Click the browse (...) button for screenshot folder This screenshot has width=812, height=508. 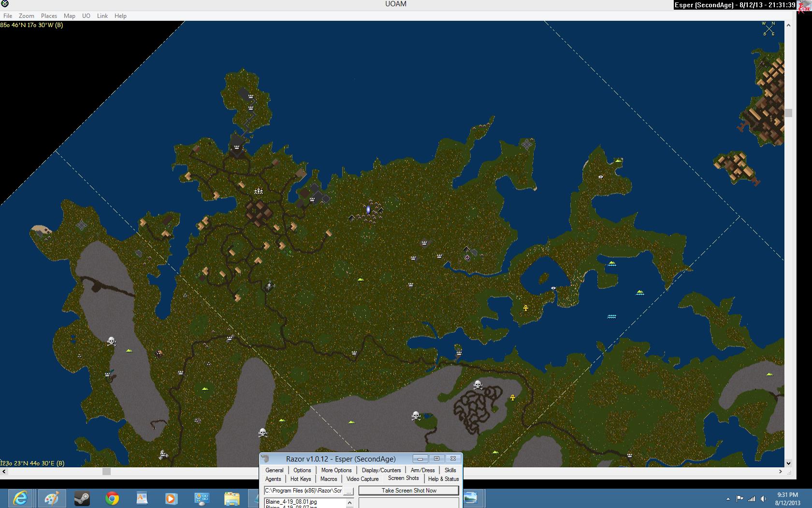[x=348, y=491]
